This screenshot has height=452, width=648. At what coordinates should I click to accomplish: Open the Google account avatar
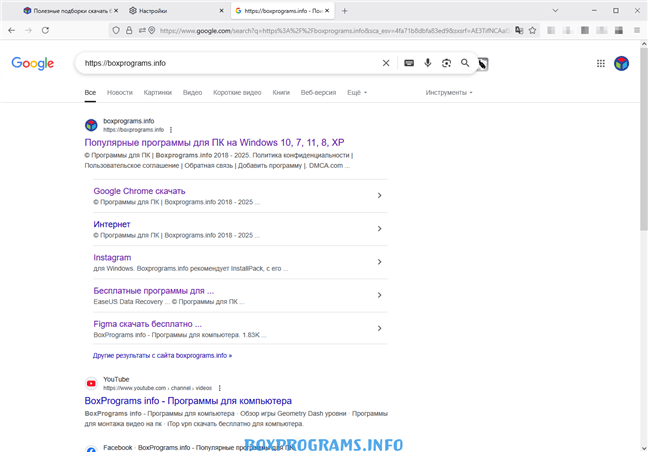pos(621,63)
